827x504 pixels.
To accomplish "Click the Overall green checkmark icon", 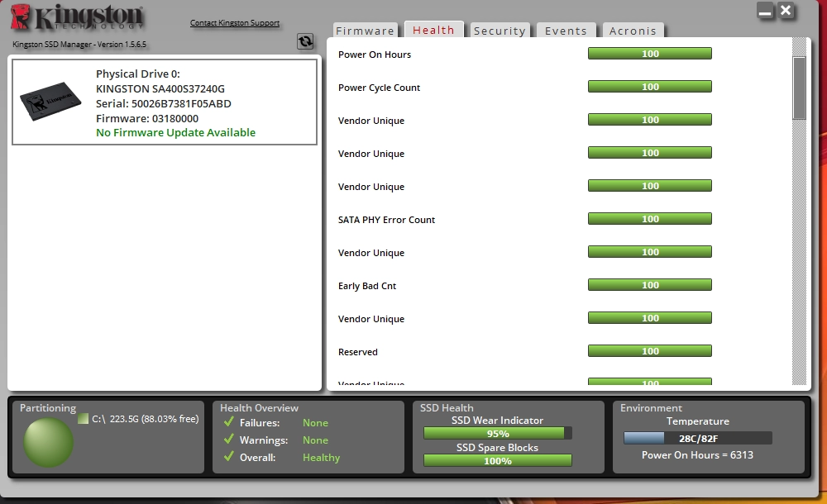I will [229, 457].
